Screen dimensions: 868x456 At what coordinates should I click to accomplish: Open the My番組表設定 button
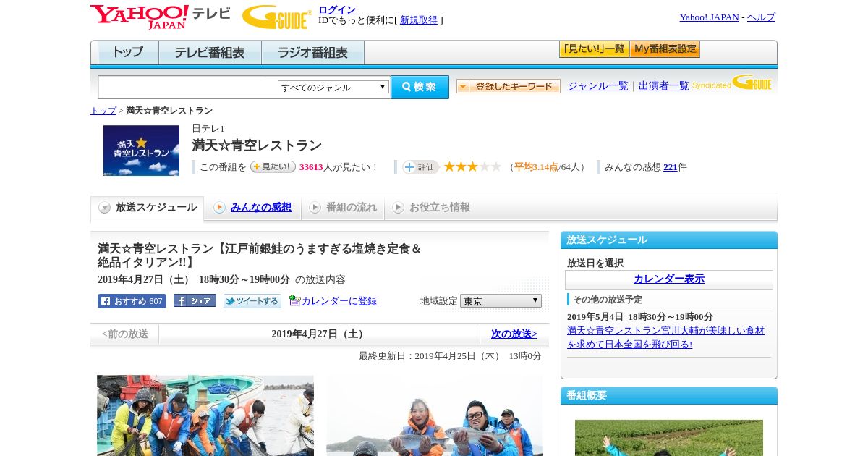[x=665, y=49]
